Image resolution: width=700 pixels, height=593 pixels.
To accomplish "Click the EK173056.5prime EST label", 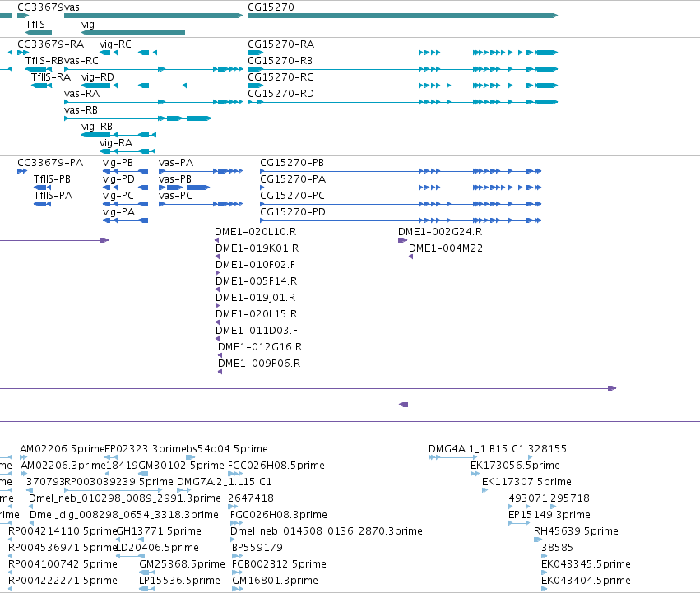I will 515,466.
